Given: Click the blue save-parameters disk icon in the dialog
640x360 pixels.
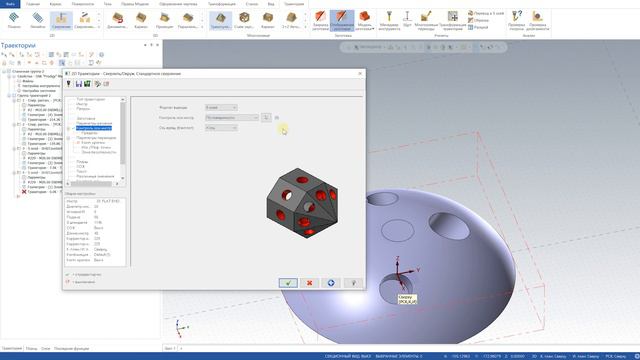Looking at the screenshot, I should click(78, 84).
